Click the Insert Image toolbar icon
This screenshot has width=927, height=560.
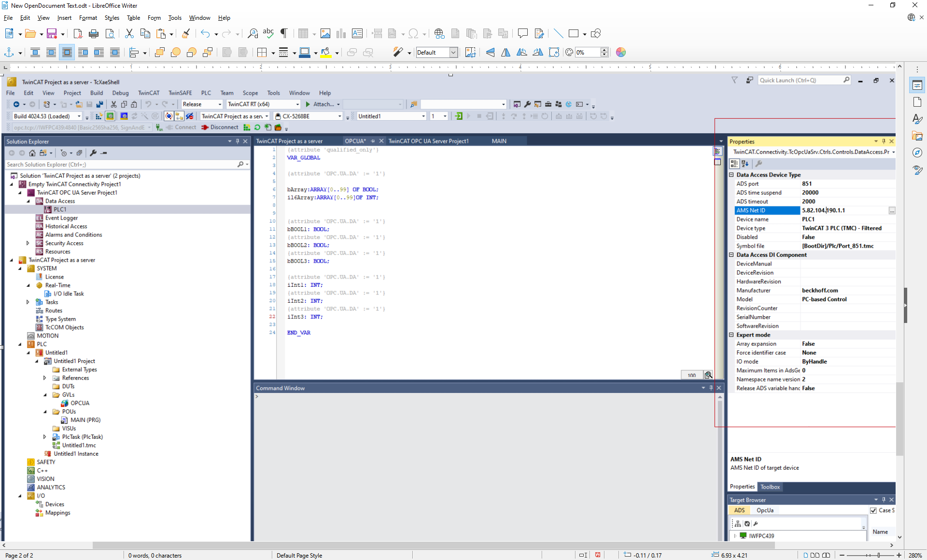coord(325,33)
